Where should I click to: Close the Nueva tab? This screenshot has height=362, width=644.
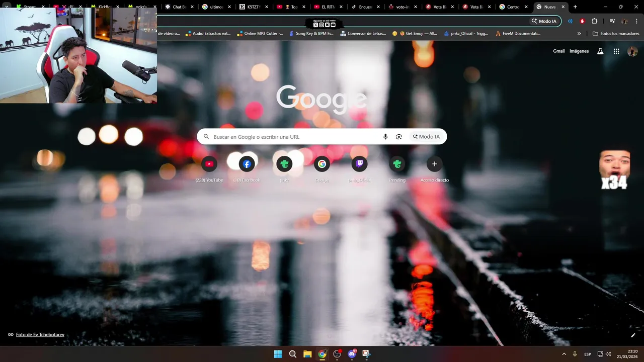click(563, 7)
